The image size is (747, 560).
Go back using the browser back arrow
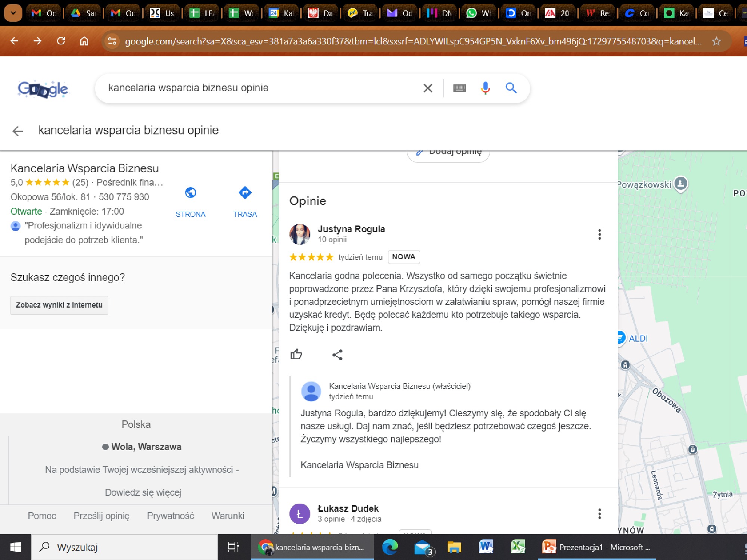(x=14, y=41)
